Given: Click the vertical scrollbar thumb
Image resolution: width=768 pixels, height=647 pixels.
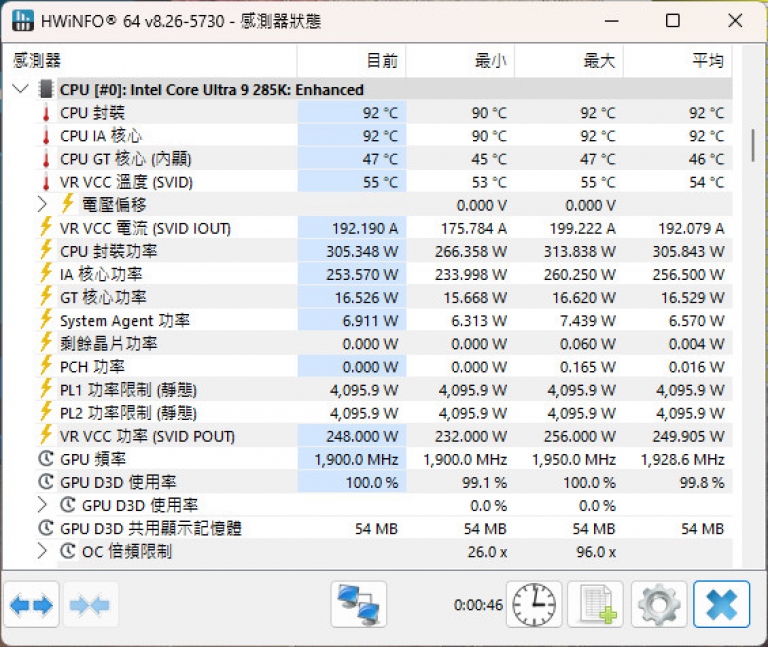Looking at the screenshot, I should click(x=753, y=145).
